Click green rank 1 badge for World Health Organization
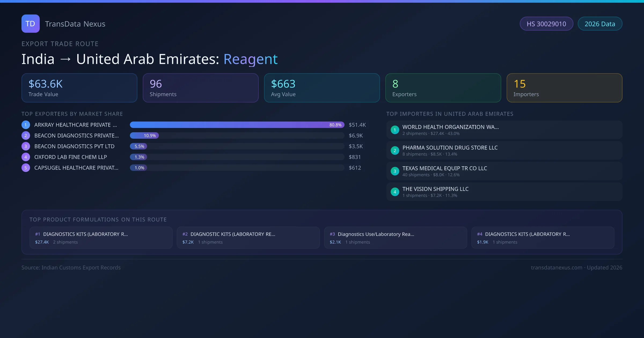Image resolution: width=644 pixels, height=338 pixels. tap(395, 130)
